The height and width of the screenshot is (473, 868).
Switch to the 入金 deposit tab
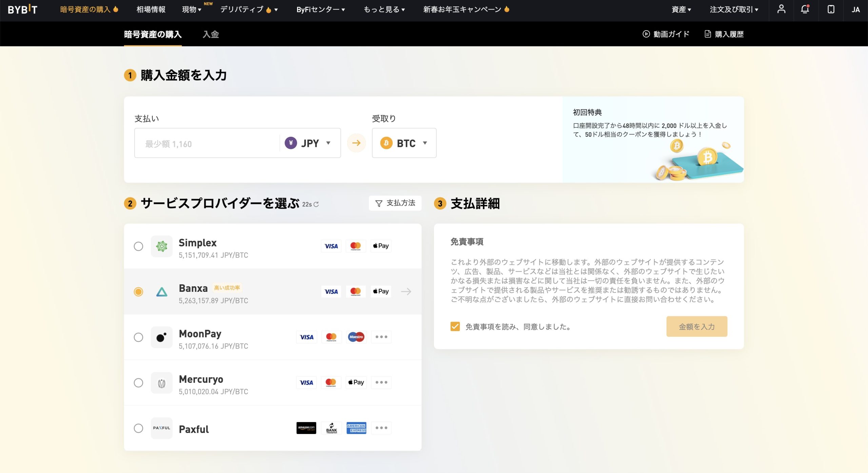pos(211,34)
